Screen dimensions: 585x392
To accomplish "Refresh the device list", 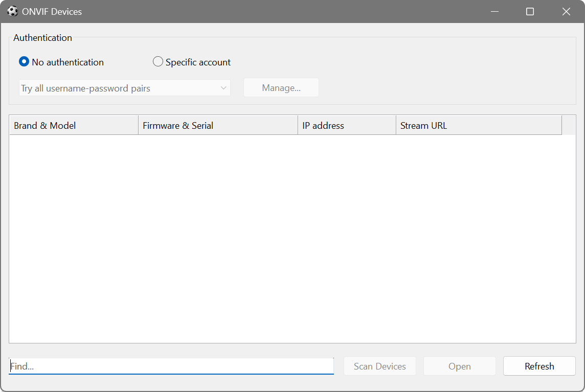I will [539, 366].
